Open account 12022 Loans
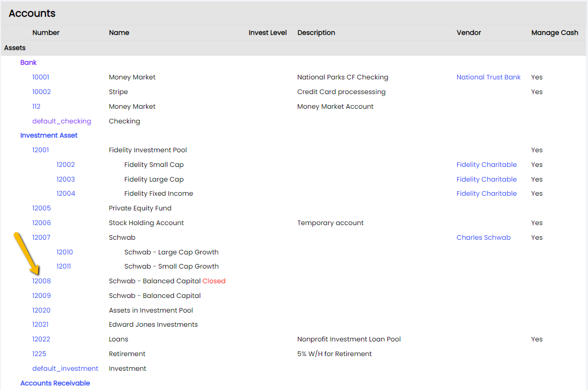Image resolution: width=588 pixels, height=390 pixels. pos(41,339)
